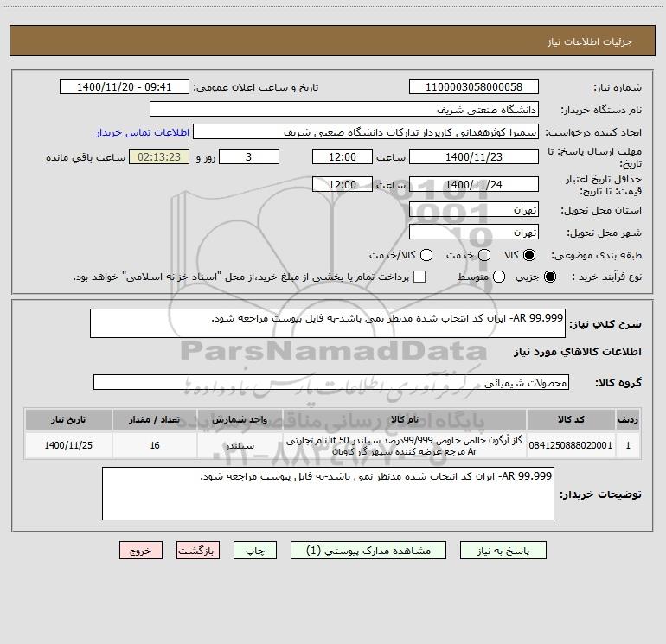Click the remaining time 02:13:23 field
The image size is (666, 644).
click(159, 156)
